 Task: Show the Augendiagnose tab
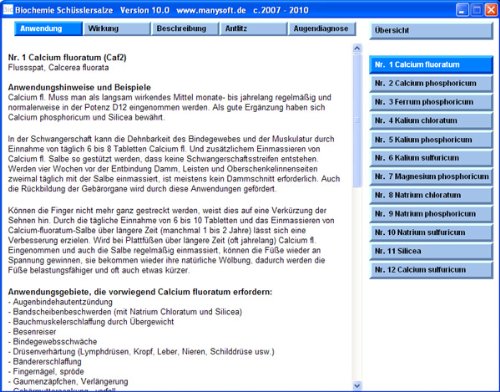pyautogui.click(x=322, y=29)
